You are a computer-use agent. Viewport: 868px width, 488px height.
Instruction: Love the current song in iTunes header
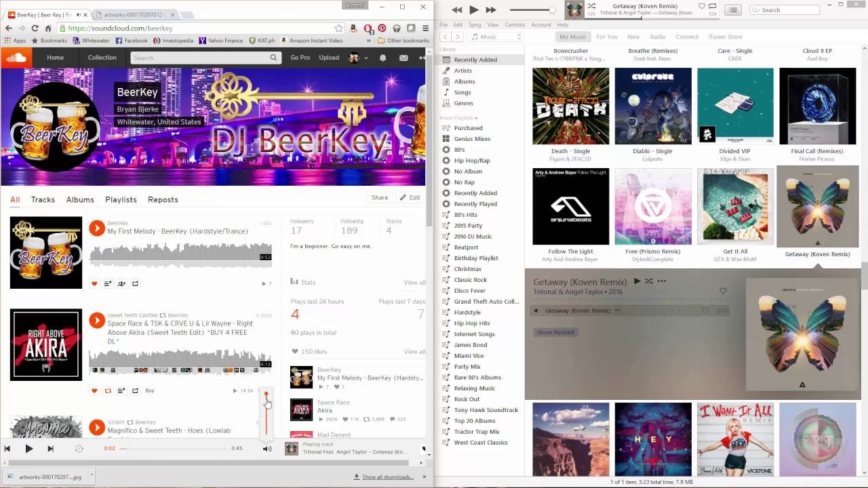coord(701,6)
